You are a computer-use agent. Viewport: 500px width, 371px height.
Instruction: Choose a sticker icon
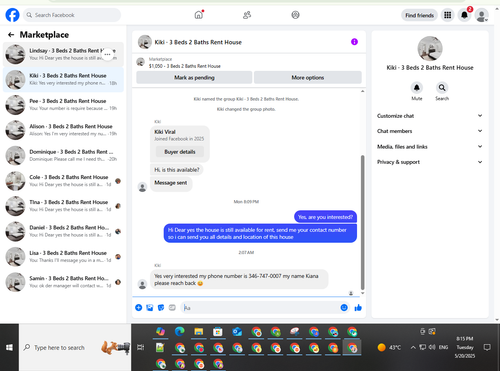click(161, 308)
